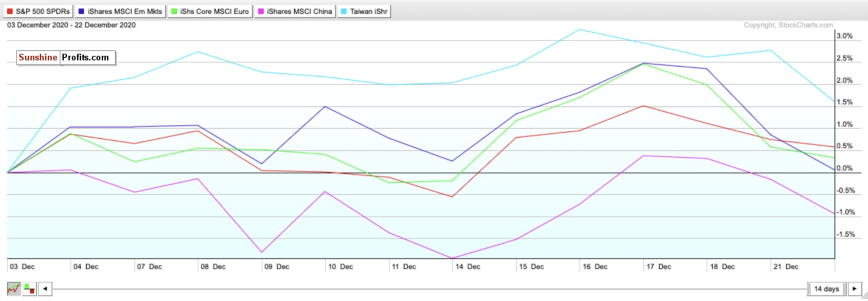868x301 pixels.
Task: Click the left arrow to shift dates back
Action: click(45, 288)
